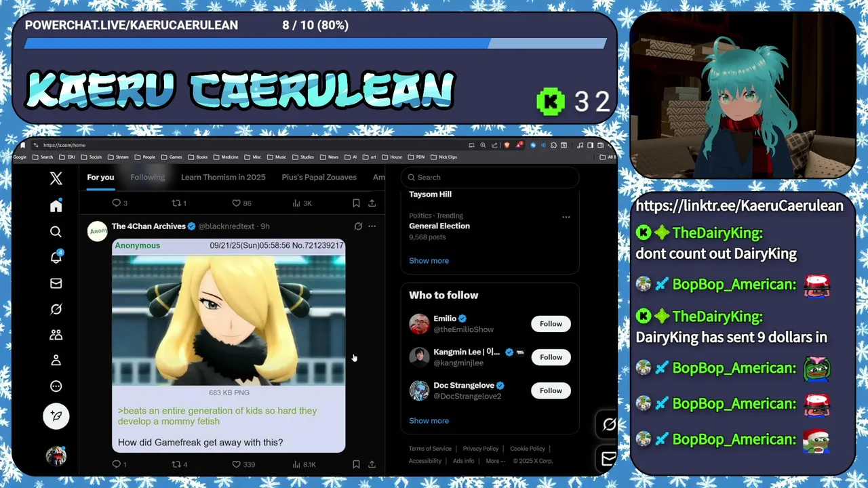Open Doc Strangelove profile avatar
The image size is (868, 488).
coord(419,390)
